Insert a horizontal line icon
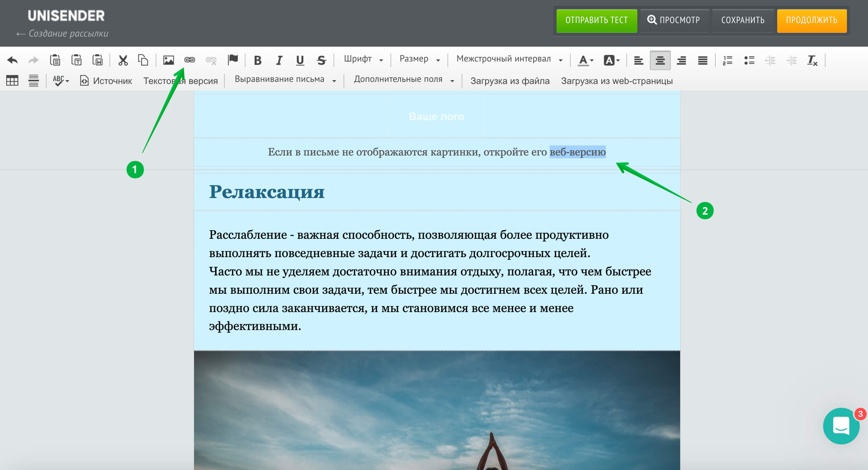This screenshot has height=470, width=868. [33, 81]
